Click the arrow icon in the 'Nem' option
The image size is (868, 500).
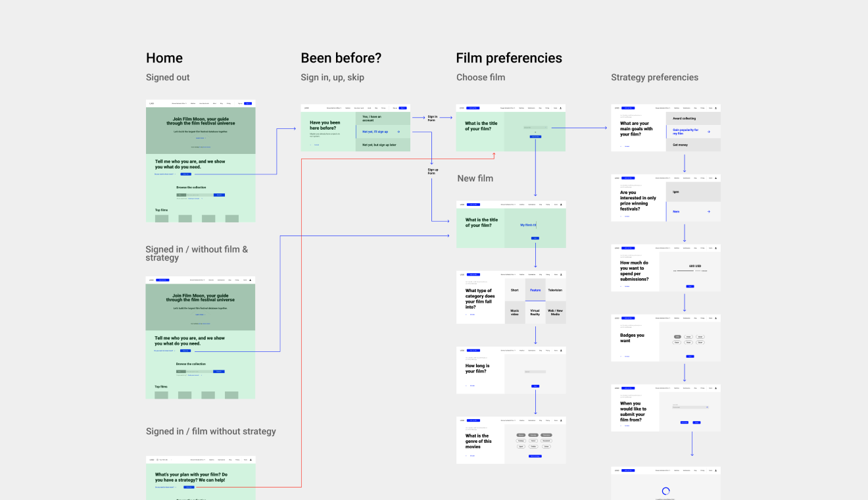(708, 212)
